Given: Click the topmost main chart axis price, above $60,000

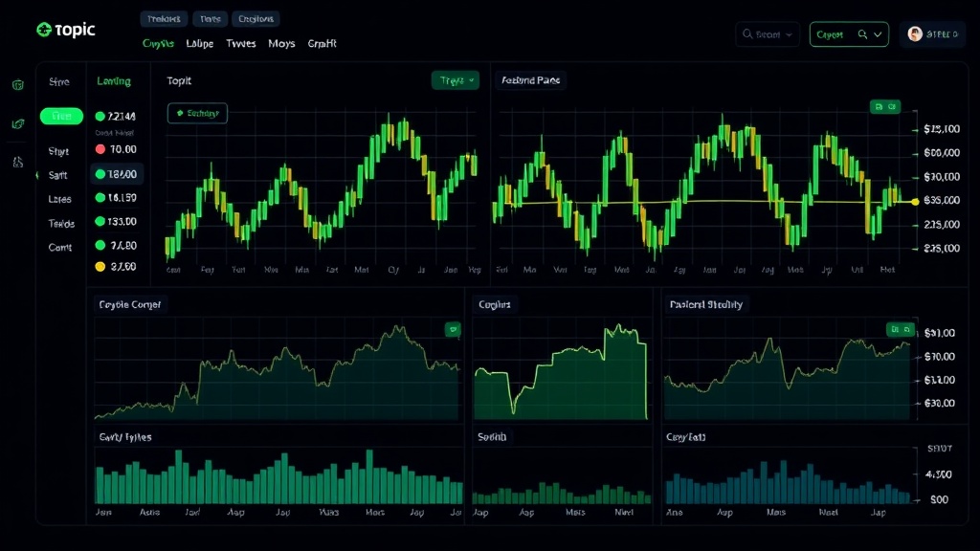Looking at the screenshot, I should 942,129.
